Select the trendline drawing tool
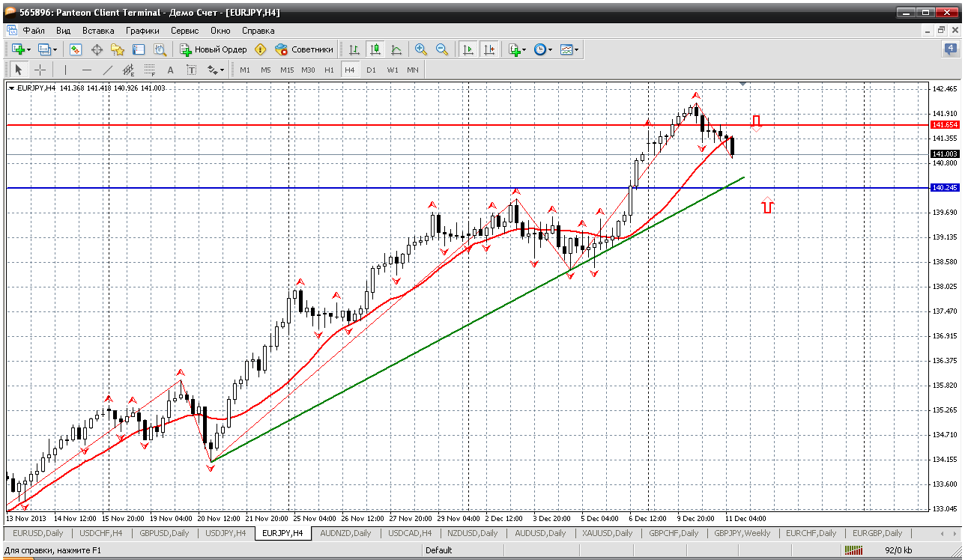965x560 pixels. (107, 70)
